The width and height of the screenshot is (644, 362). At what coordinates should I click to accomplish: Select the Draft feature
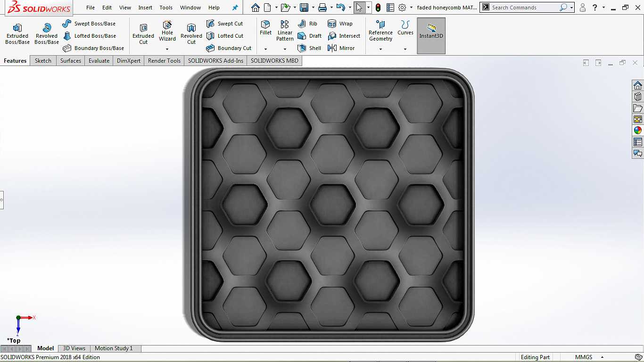[x=310, y=36]
